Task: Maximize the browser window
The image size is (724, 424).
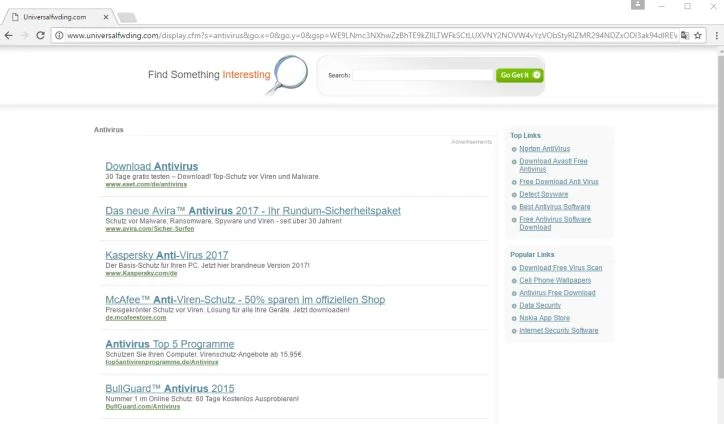Action: 688,6
